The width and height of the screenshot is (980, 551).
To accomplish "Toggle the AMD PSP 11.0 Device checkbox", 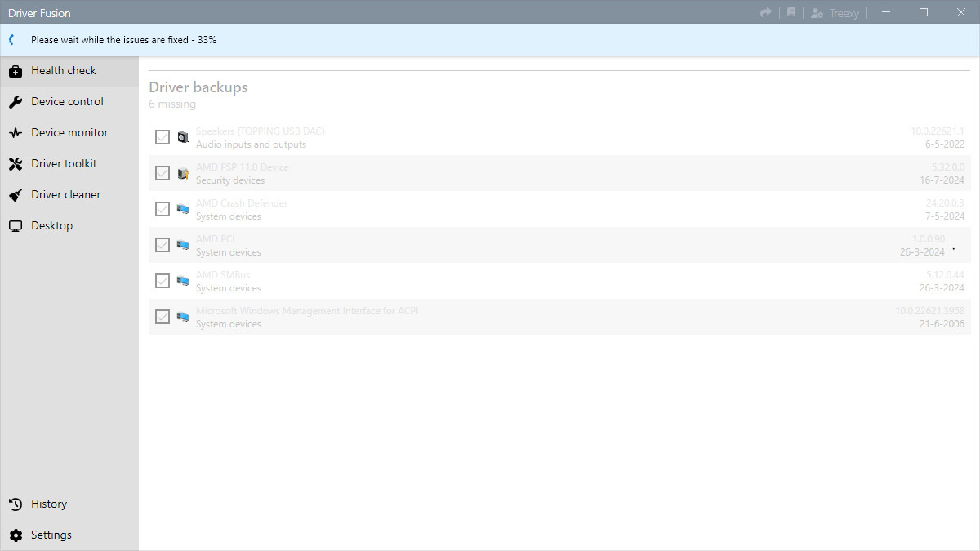I will 163,173.
